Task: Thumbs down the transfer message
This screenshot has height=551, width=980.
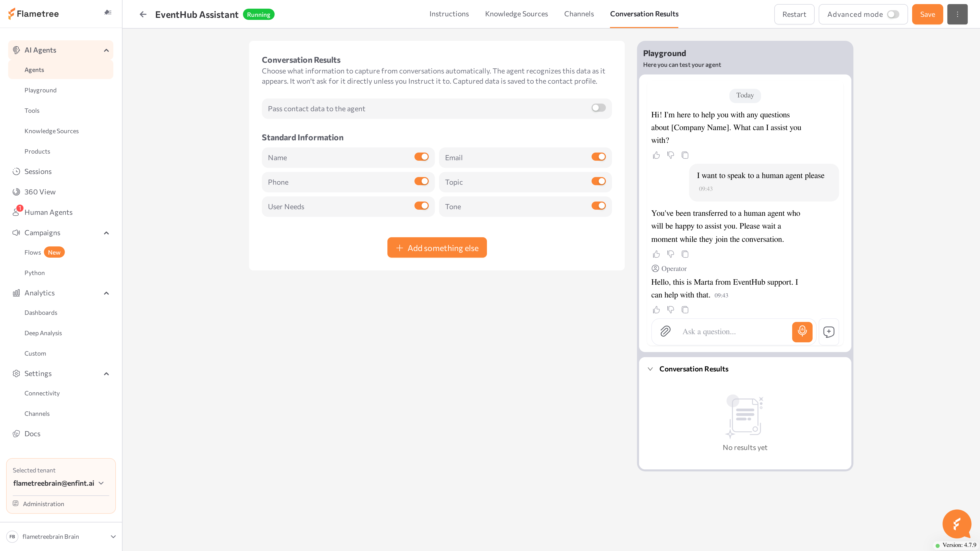Action: pos(671,254)
